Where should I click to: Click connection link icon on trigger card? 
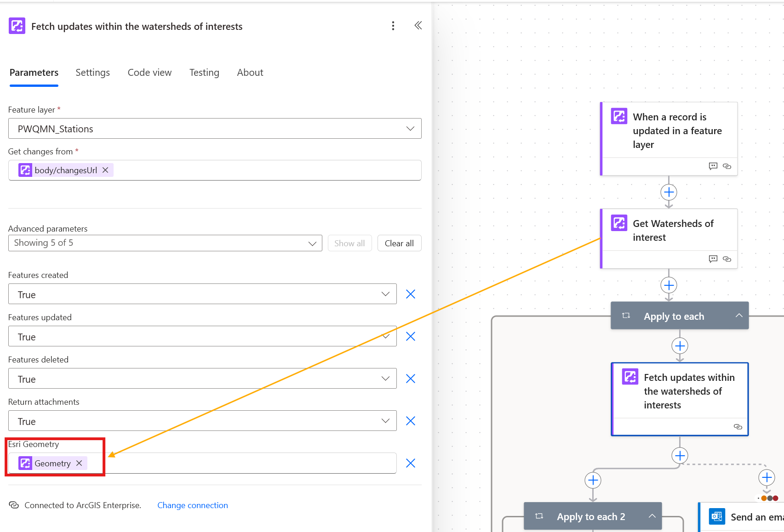[x=727, y=166]
